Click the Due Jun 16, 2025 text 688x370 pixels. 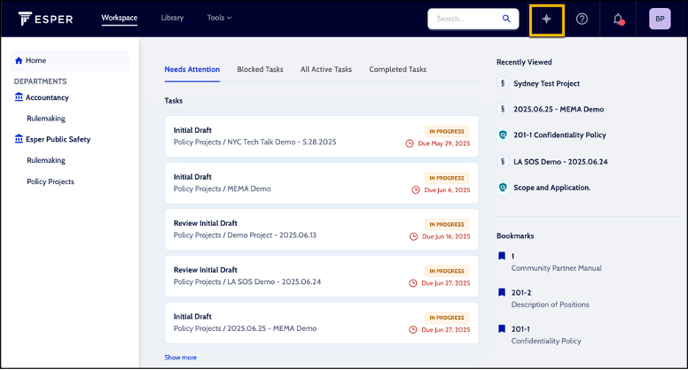[x=446, y=237]
